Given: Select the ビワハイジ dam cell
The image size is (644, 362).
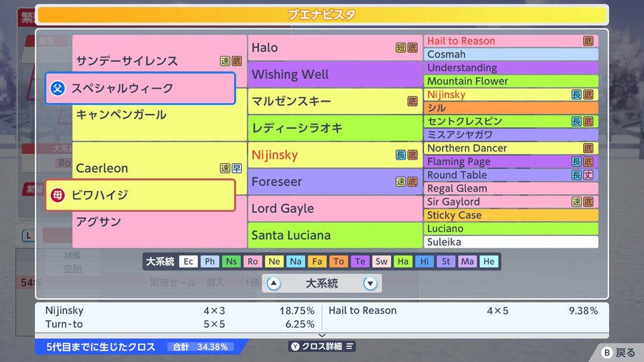Looking at the screenshot, I should 140,195.
